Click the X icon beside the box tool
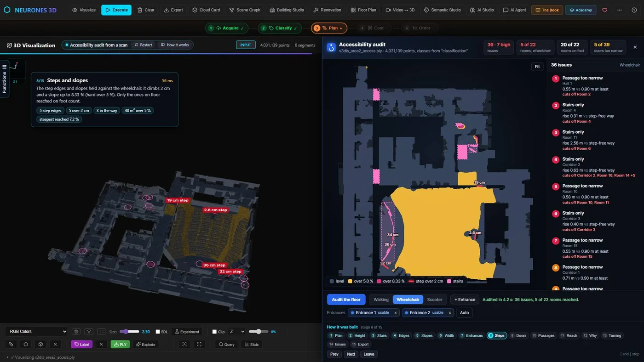This screenshot has width=644, height=362. (x=55, y=344)
